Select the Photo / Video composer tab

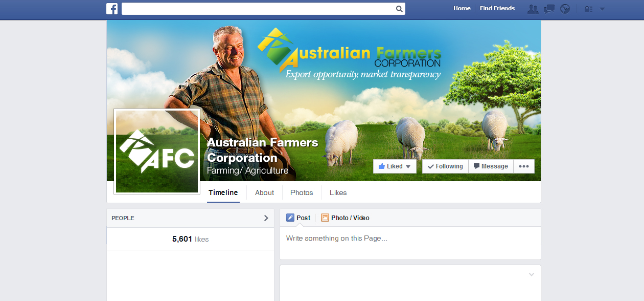click(345, 218)
